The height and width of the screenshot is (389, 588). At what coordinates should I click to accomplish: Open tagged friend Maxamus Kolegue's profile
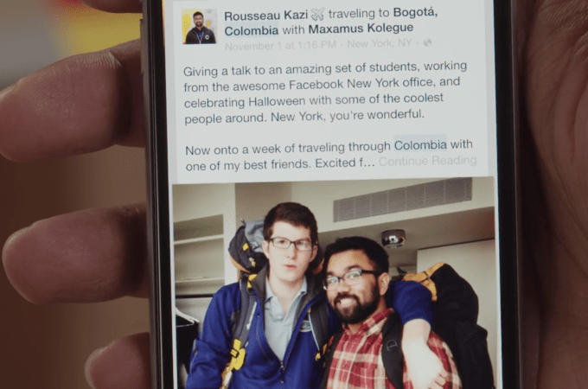(361, 28)
